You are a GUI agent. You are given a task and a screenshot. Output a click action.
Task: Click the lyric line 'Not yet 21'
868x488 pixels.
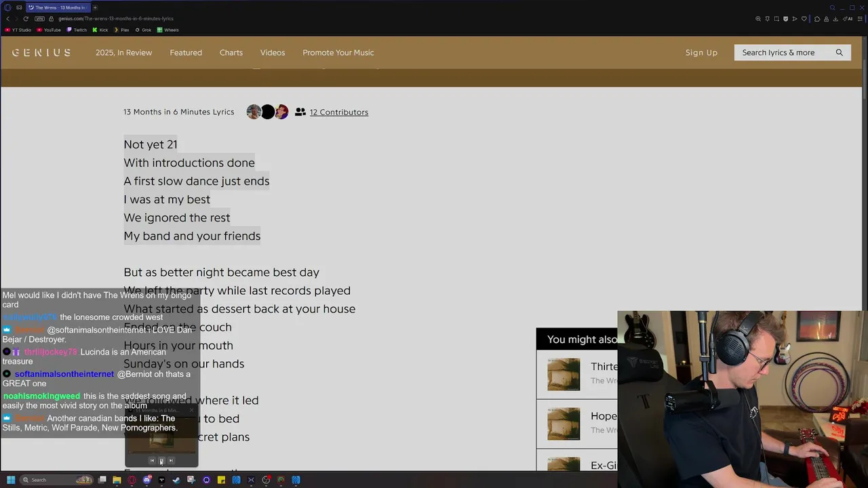[x=151, y=144]
